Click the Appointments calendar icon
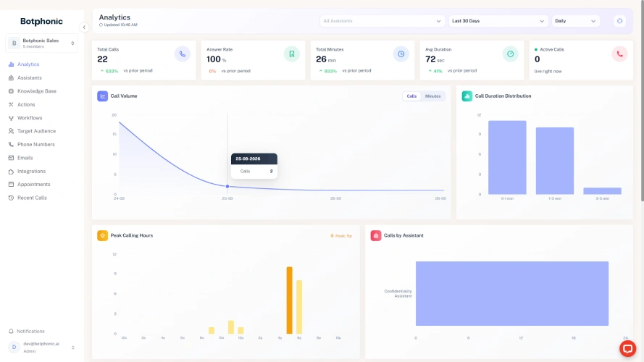The image size is (644, 362). click(11, 185)
